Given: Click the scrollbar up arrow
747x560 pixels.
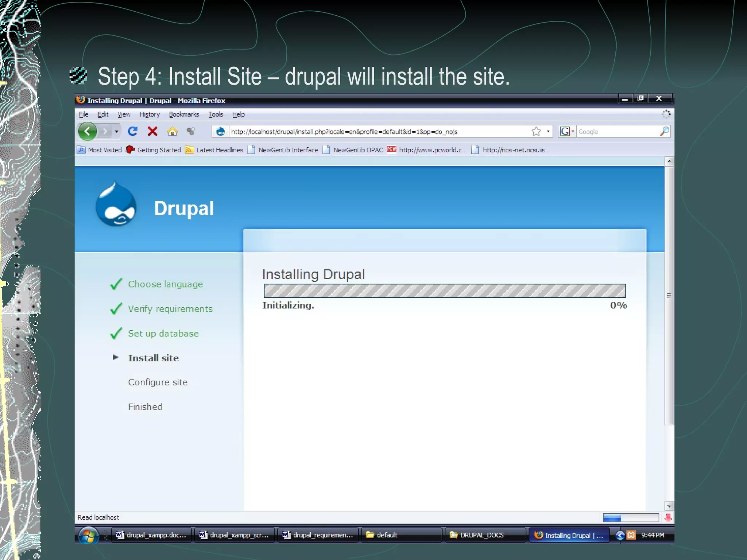Looking at the screenshot, I should (x=669, y=161).
